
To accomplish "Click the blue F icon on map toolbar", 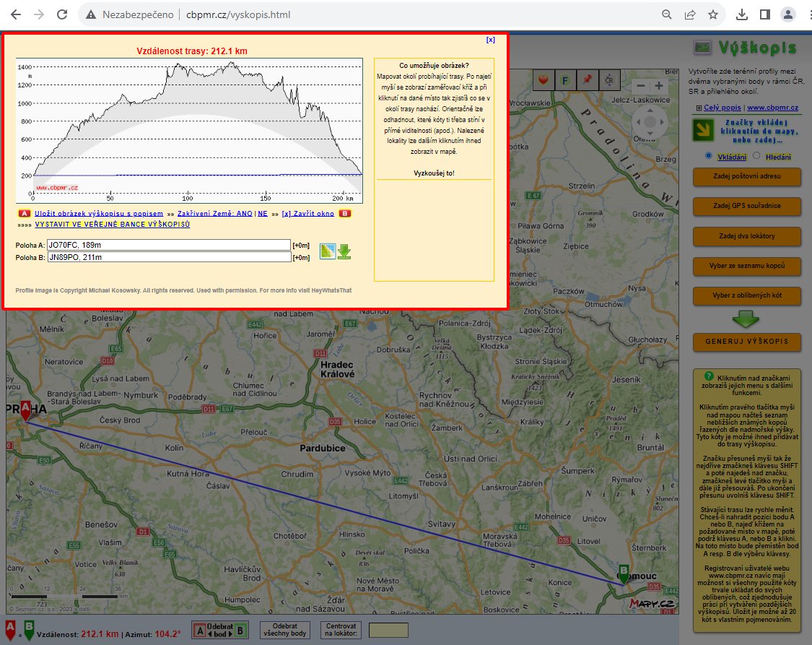I will pyautogui.click(x=566, y=80).
